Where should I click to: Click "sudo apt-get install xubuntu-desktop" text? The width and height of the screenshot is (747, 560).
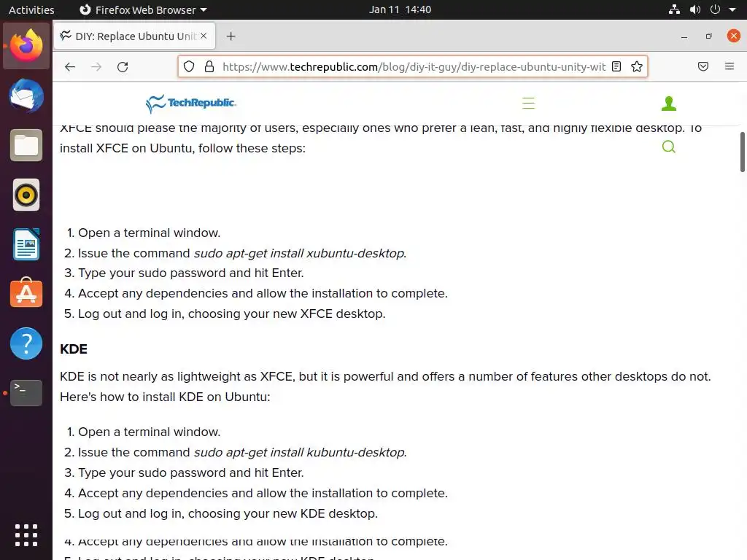[x=298, y=253]
